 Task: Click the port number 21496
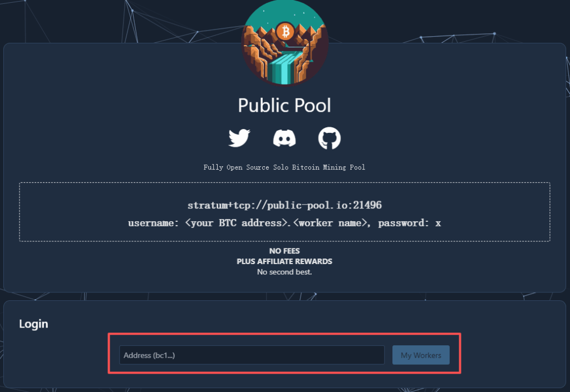tap(367, 205)
